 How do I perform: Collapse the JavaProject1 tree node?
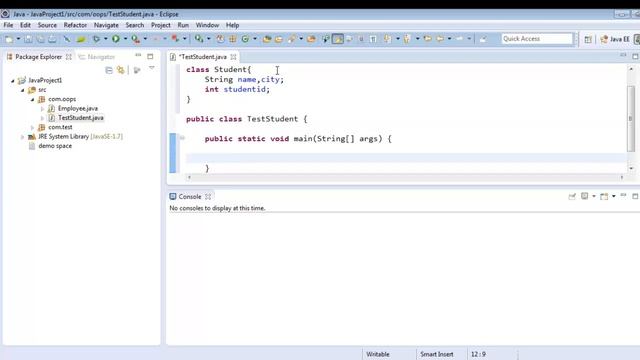pyautogui.click(x=13, y=81)
